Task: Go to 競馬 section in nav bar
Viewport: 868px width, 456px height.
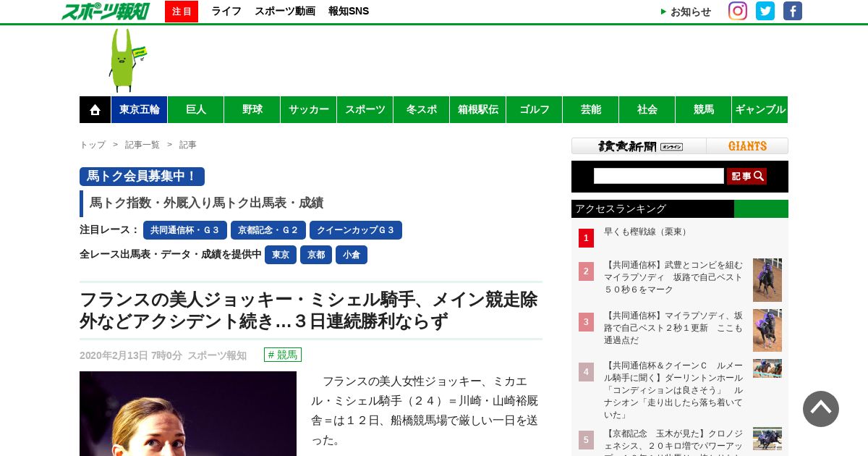Action: (x=704, y=109)
